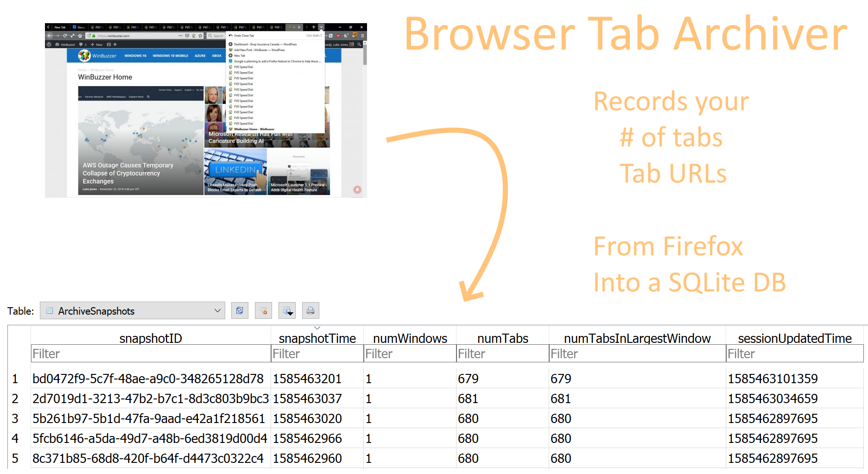This screenshot has height=474, width=868.
Task: Focus the Firefox Search box
Action: (215, 36)
